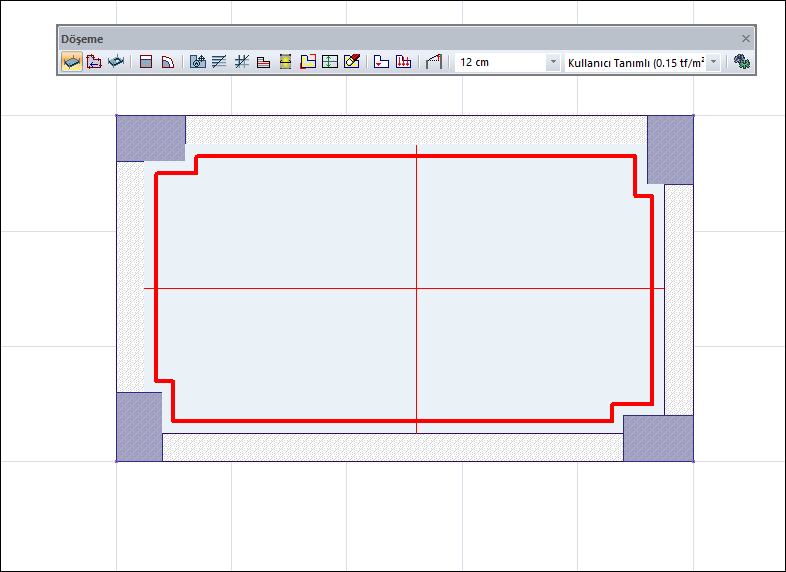Image resolution: width=786 pixels, height=572 pixels.
Task: Select the left hatched beam
Action: pyautogui.click(x=130, y=277)
